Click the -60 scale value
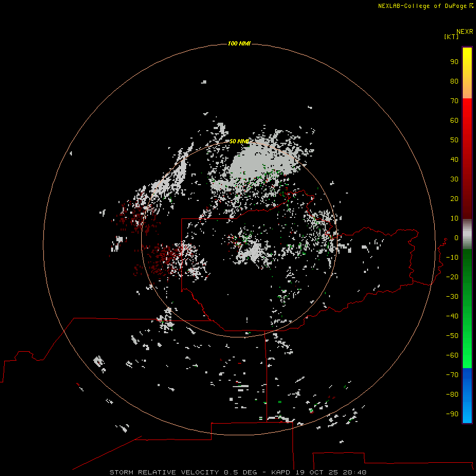Image resolution: width=476 pixels, height=476 pixels. tap(452, 355)
